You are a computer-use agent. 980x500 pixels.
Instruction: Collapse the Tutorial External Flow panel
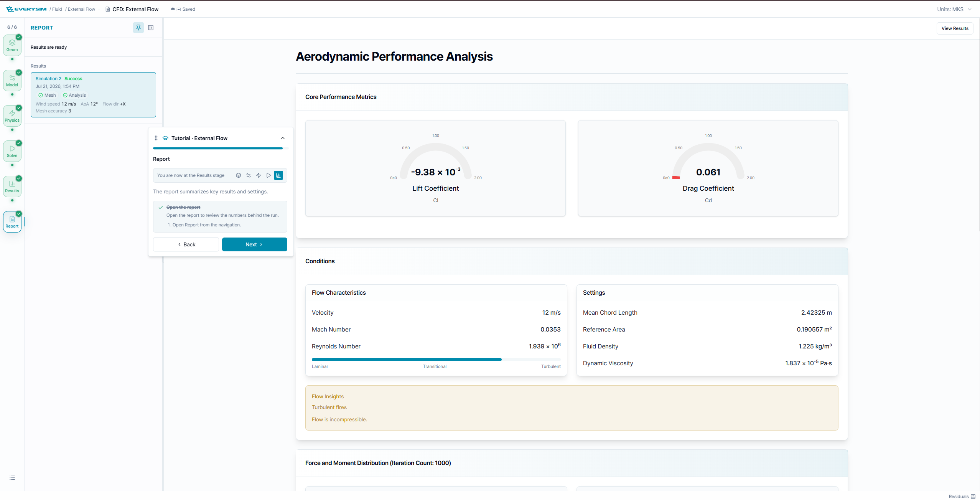[x=283, y=138]
